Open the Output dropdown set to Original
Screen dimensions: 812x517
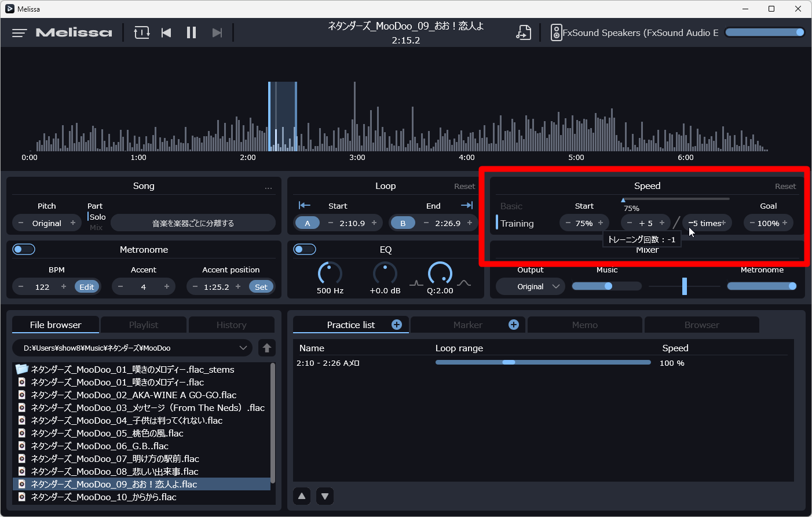click(x=531, y=286)
